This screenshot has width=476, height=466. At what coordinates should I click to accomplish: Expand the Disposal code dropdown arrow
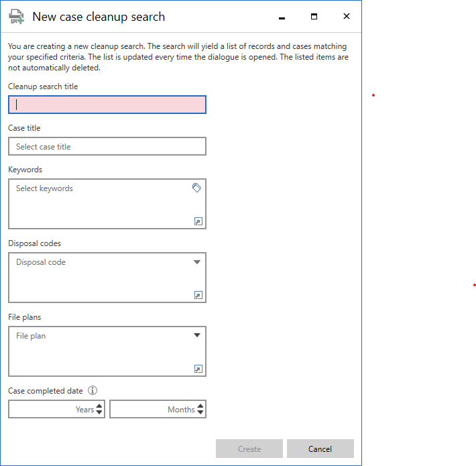coord(197,262)
